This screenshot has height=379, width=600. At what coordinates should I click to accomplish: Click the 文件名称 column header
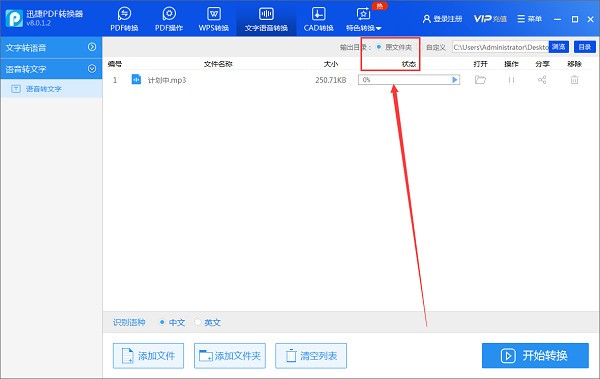click(x=218, y=64)
